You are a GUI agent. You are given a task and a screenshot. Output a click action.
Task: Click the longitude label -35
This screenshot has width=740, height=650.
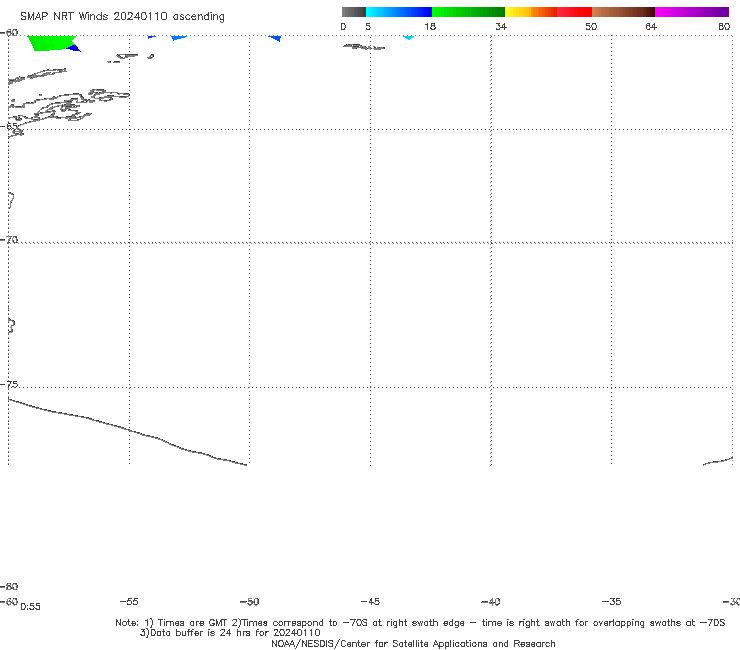coord(612,601)
